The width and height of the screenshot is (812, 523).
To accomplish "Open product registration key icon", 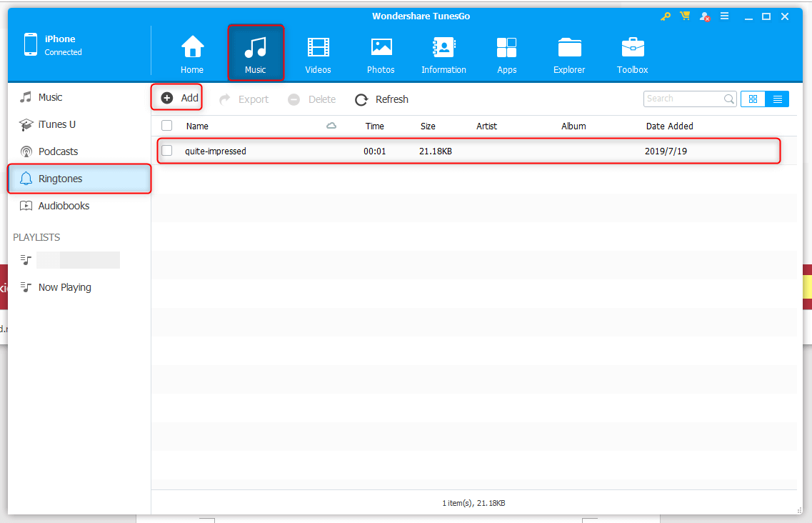I will point(666,16).
